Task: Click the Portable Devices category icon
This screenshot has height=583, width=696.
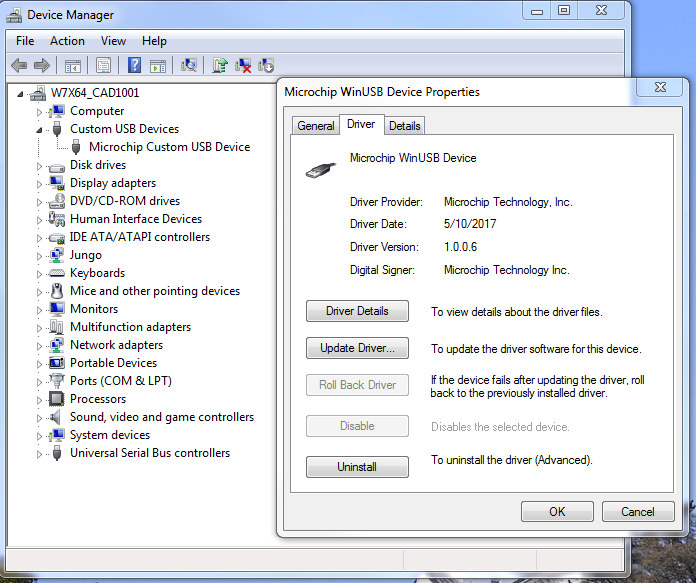Action: point(57,363)
